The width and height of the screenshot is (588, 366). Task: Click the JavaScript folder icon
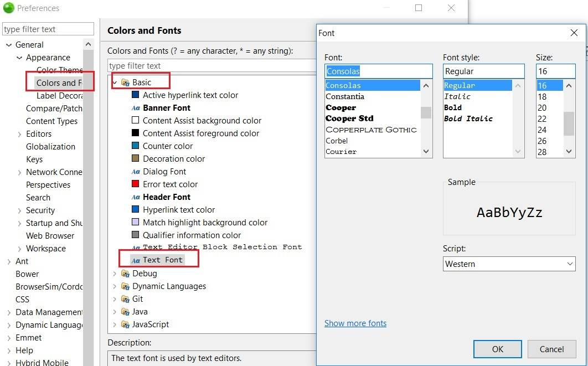125,324
